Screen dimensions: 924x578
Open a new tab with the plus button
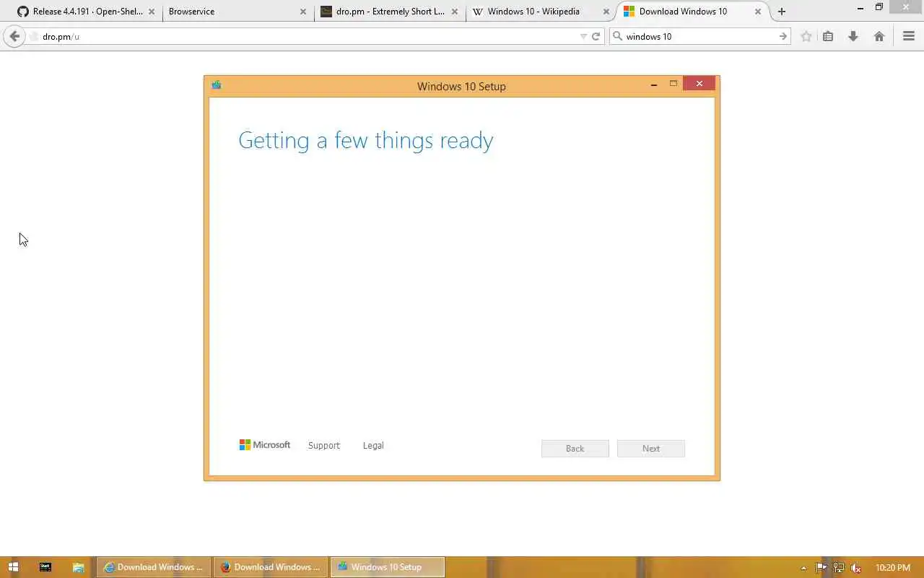782,12
